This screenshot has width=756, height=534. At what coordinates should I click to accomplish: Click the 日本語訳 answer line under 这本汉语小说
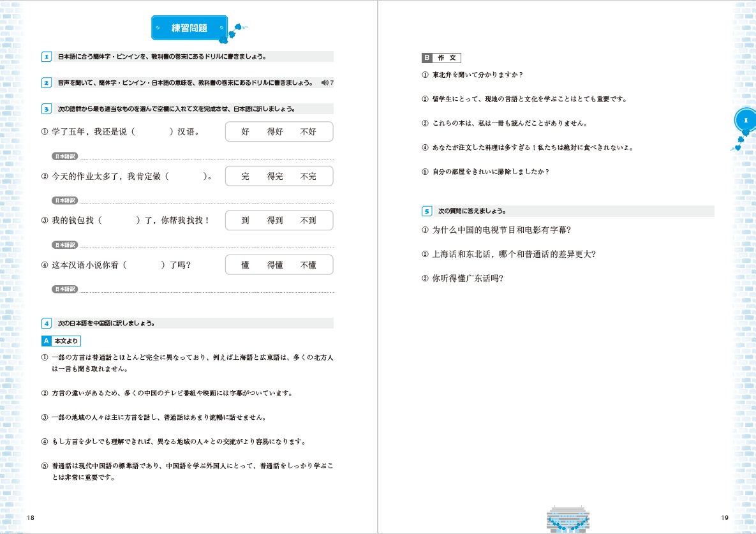tap(206, 292)
